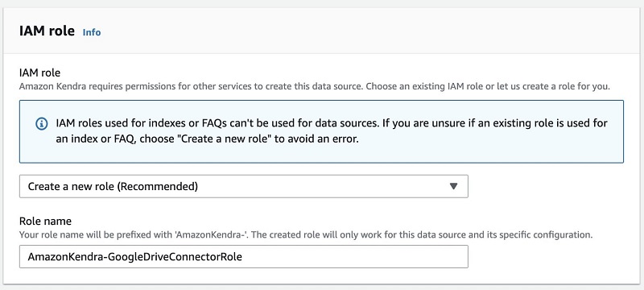Viewport: 644px width, 290px height.
Task: Open the Info link beside IAM role heading
Action: [x=92, y=32]
